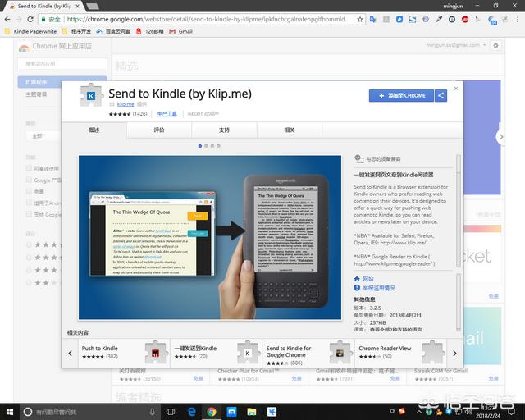Click the Kindle promo screenshot image

point(210,237)
